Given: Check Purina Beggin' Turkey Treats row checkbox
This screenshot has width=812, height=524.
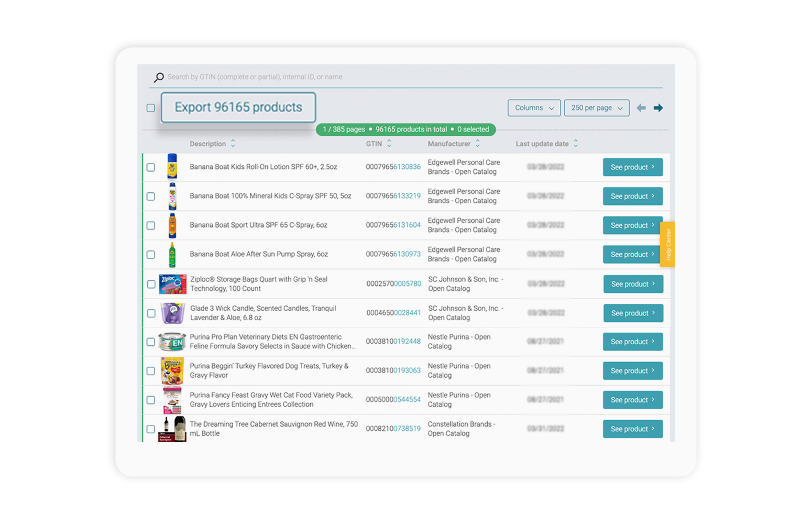Looking at the screenshot, I should [151, 371].
